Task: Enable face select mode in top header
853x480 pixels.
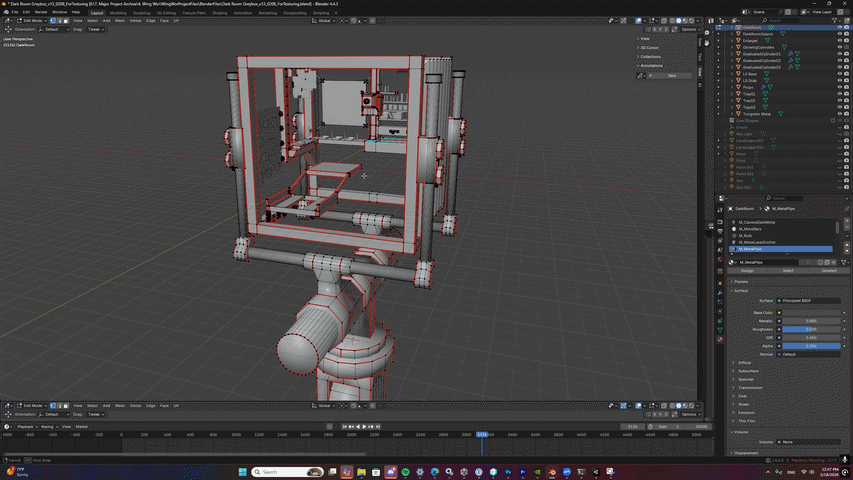Action: pos(66,21)
